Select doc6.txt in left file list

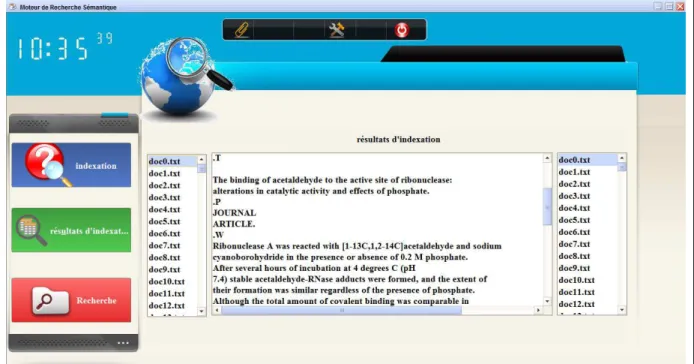pyautogui.click(x=173, y=233)
